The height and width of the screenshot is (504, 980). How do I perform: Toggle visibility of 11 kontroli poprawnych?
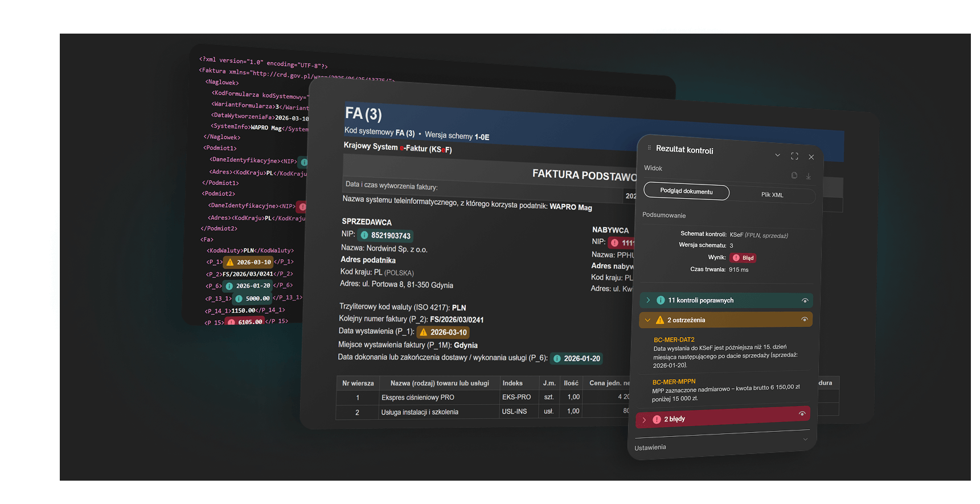(x=805, y=300)
